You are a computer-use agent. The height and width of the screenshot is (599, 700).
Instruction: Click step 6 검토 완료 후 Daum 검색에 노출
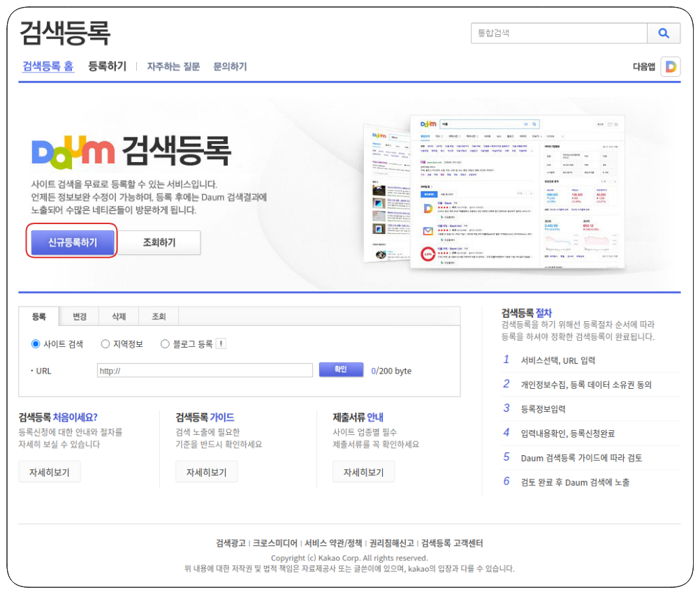[575, 482]
